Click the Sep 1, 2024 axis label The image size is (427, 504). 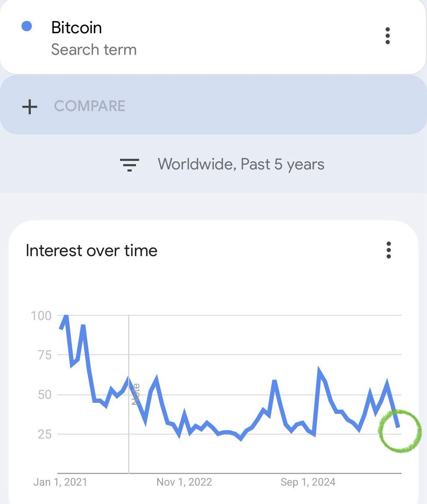coord(308,482)
